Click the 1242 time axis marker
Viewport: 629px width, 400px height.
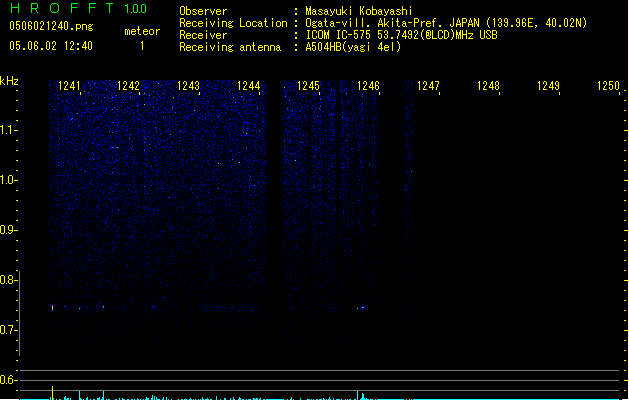pos(128,86)
